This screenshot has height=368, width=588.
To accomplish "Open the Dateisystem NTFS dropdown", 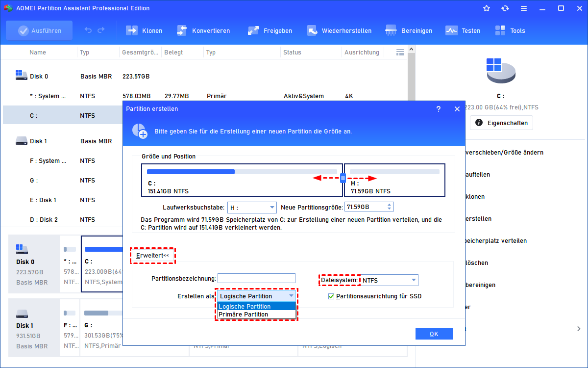I will click(x=390, y=281).
